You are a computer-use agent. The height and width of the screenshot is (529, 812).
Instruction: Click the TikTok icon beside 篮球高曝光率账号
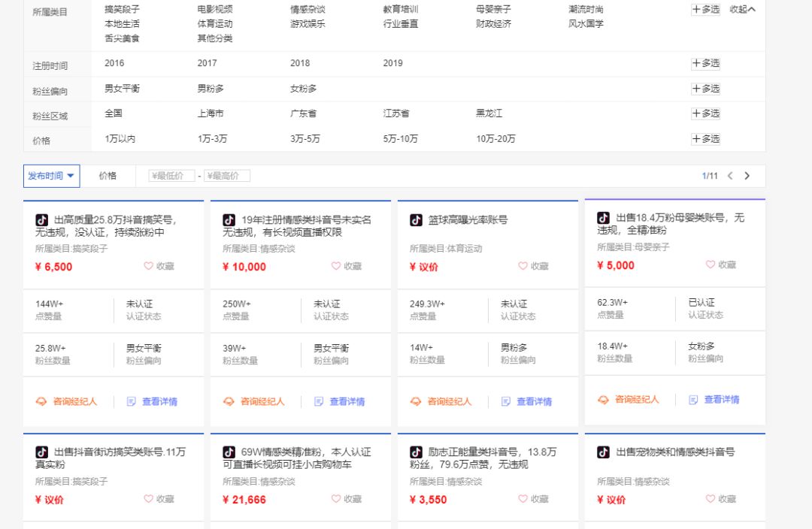416,220
